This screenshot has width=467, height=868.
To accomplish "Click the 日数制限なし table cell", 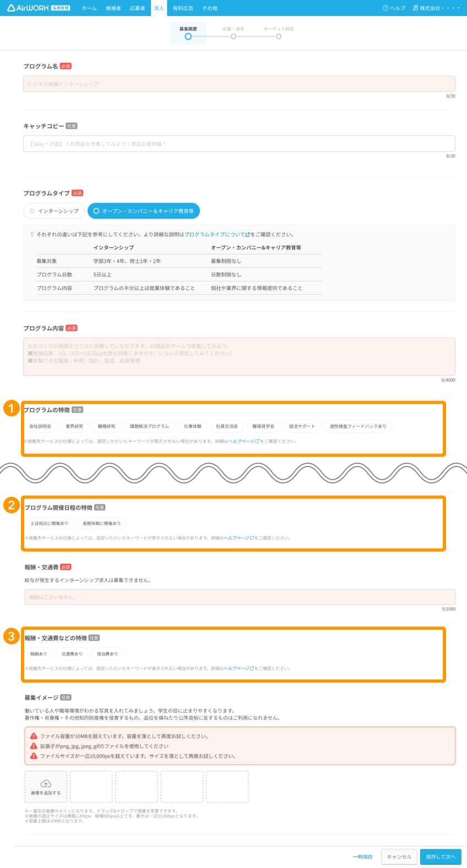I will click(x=226, y=274).
